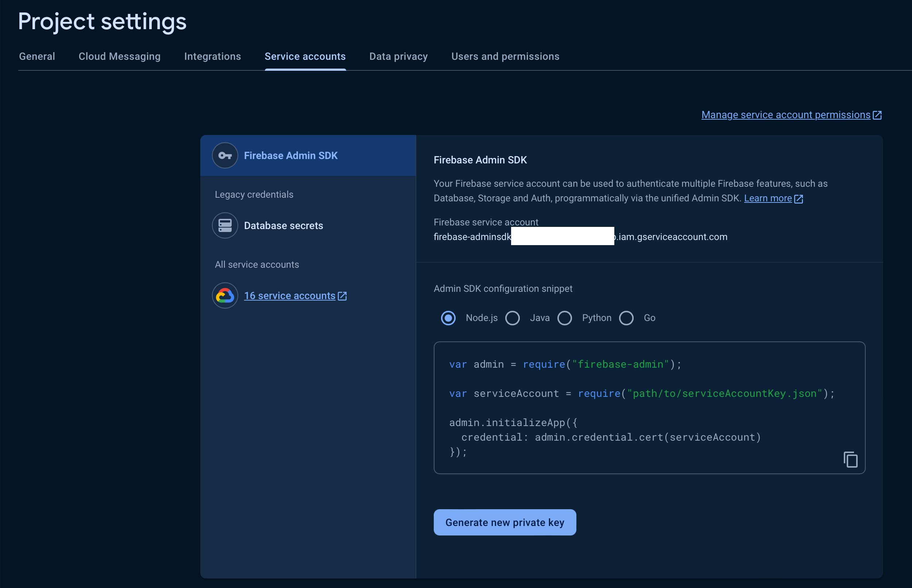This screenshot has height=588, width=912.
Task: Click the Google Cloud logo icon
Action: tap(225, 295)
